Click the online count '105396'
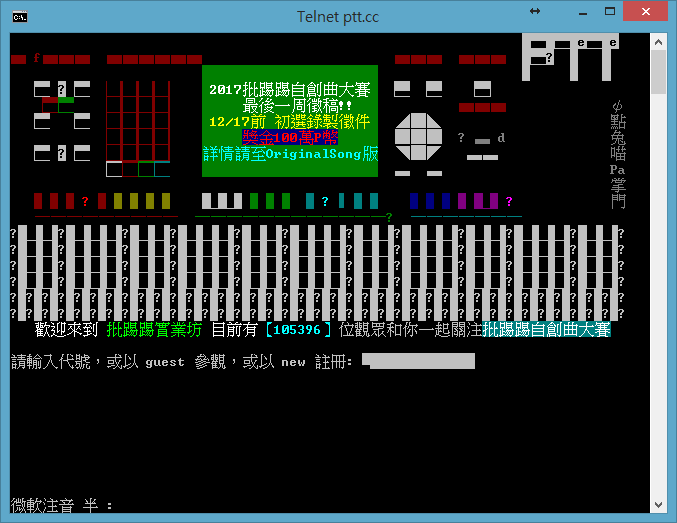 [297, 330]
